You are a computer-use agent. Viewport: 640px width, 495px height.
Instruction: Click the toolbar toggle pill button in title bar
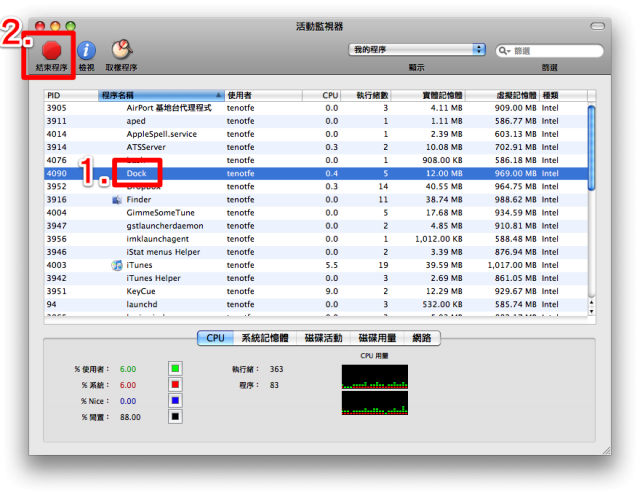click(598, 27)
